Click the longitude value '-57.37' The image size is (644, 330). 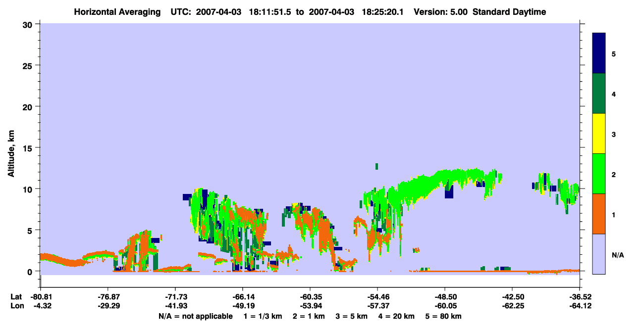377,305
